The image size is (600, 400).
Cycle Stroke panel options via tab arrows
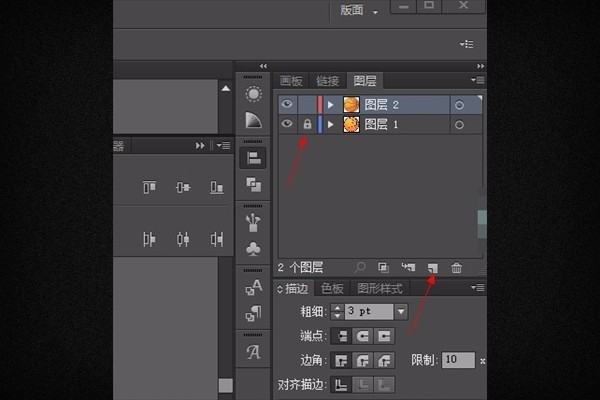point(280,289)
